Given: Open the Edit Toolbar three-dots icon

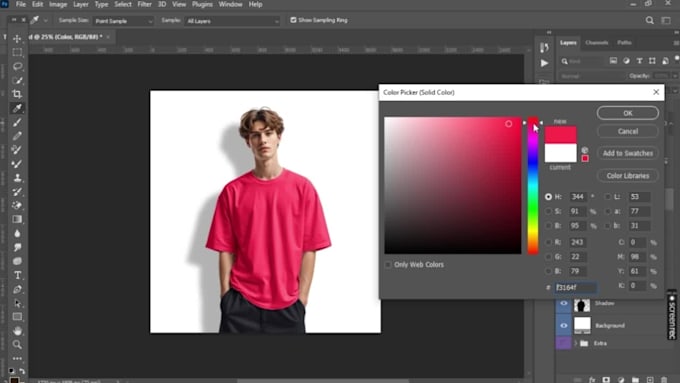Looking at the screenshot, I should coord(17,358).
